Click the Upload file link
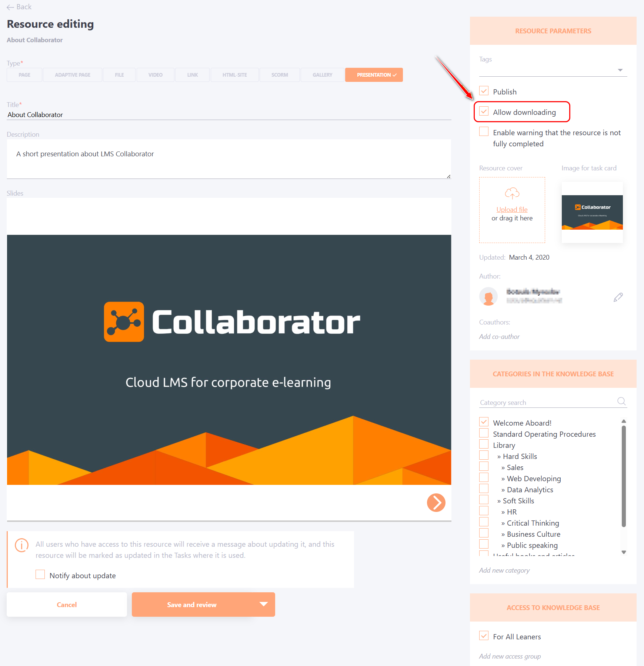 click(x=512, y=210)
